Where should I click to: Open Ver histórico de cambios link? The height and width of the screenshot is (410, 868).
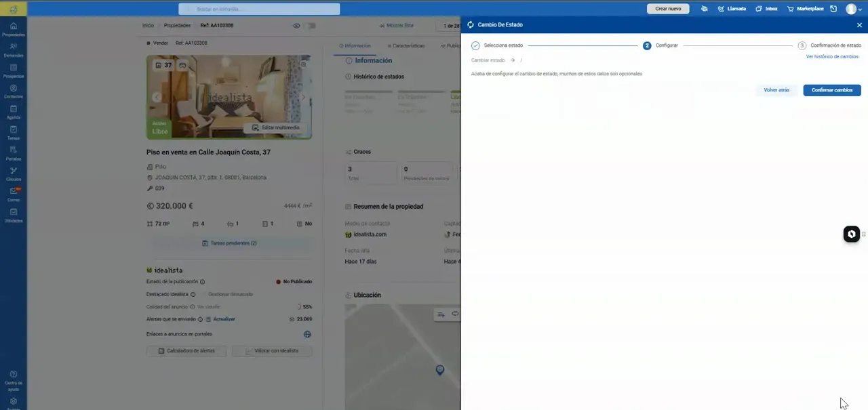click(832, 57)
